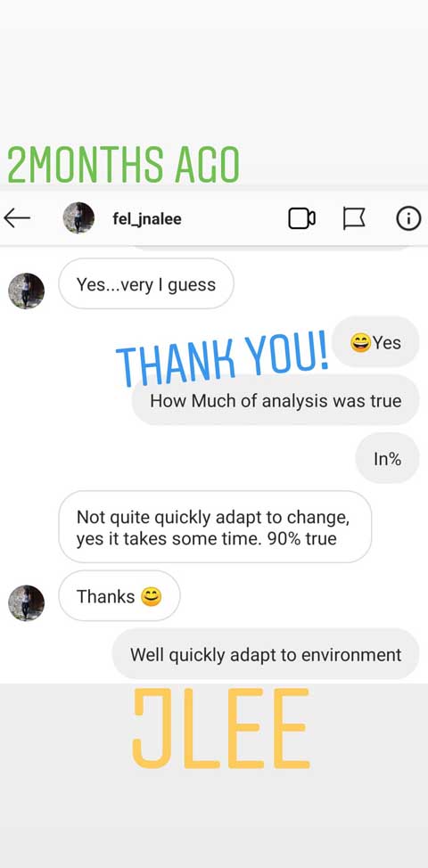
Task: Tap avatar beside 'Yes...very I guess' message
Action: pyautogui.click(x=26, y=291)
